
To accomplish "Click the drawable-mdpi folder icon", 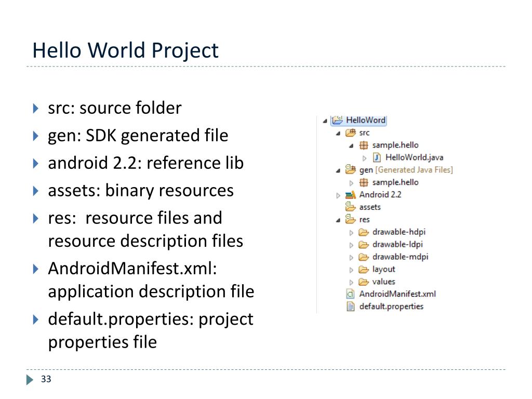I will pos(364,257).
